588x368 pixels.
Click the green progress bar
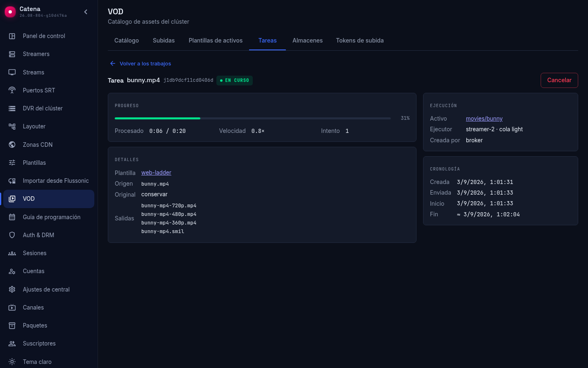coord(158,118)
